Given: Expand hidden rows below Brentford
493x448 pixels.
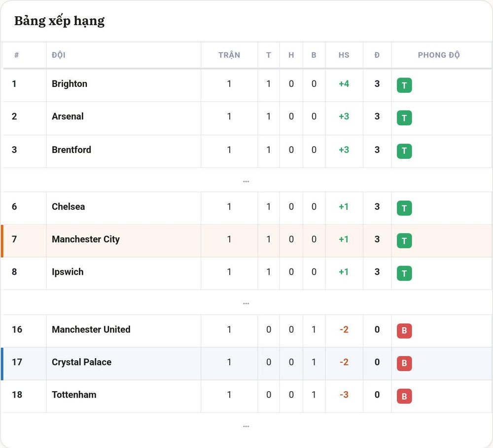Looking at the screenshot, I should (246, 181).
